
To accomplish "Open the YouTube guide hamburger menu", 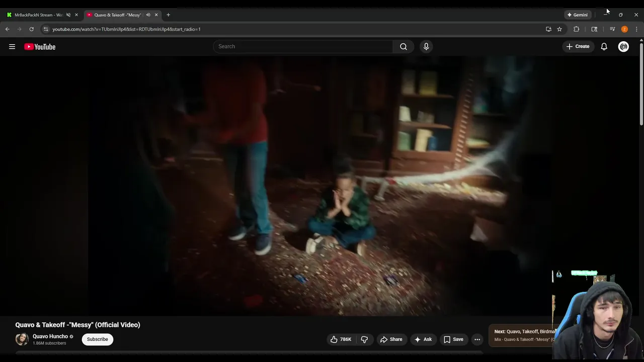I will coord(12,47).
